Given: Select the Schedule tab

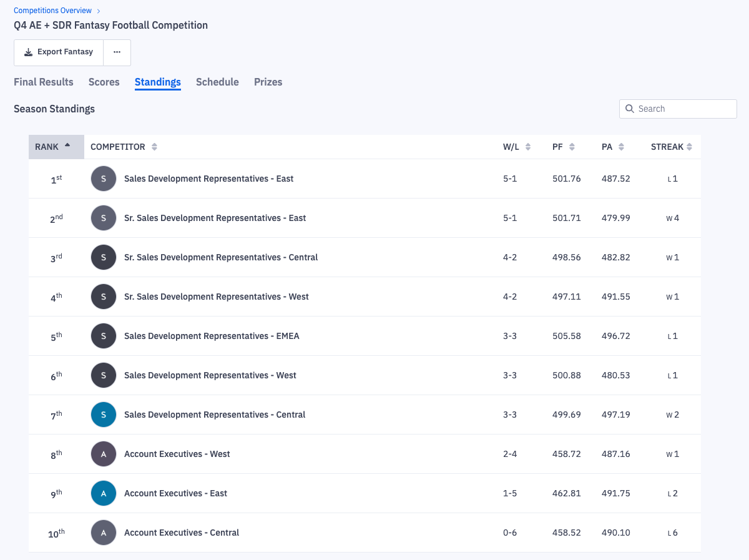Looking at the screenshot, I should (x=217, y=82).
